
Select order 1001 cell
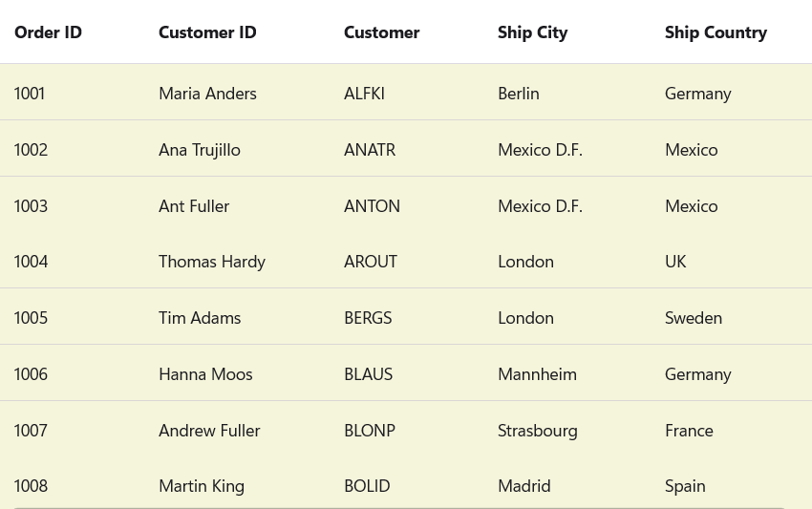click(30, 94)
